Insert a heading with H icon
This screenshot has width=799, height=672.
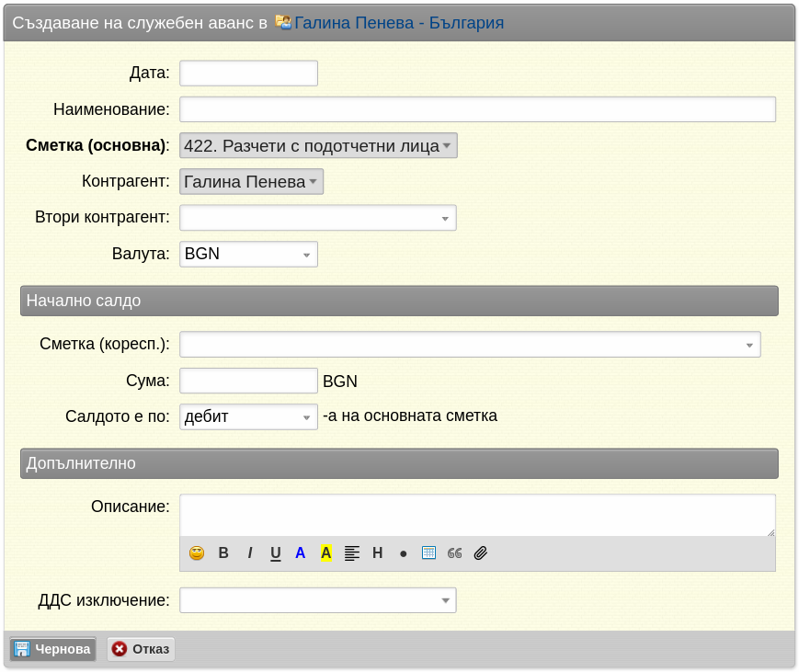378,552
